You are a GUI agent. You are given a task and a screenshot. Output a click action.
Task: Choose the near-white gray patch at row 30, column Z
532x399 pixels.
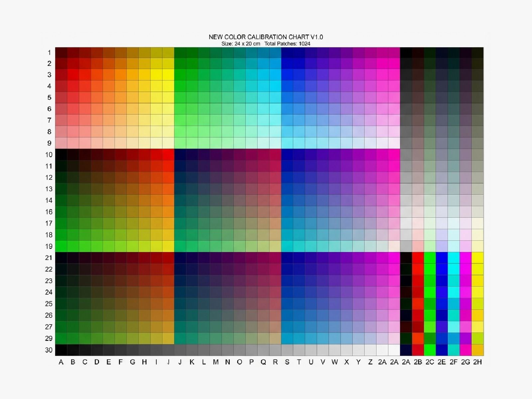[370, 350]
